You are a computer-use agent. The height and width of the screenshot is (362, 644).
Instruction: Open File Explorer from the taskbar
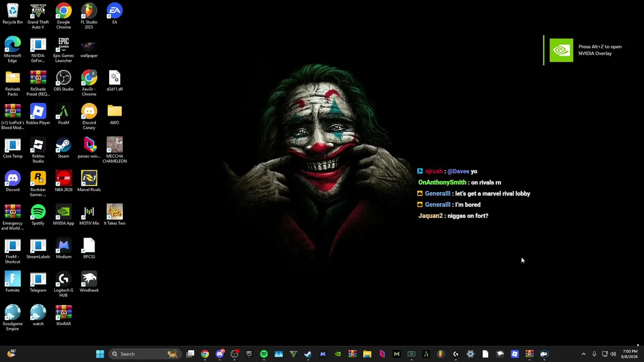(367, 354)
